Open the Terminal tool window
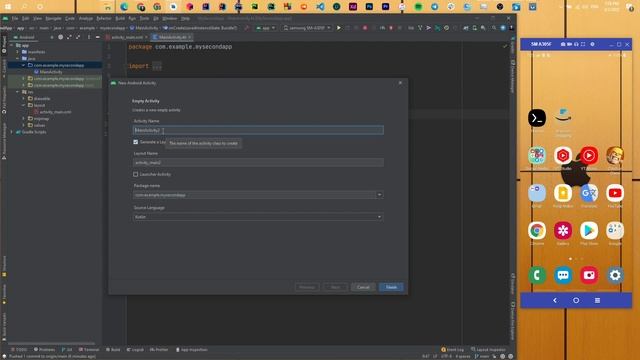The width and height of the screenshot is (640, 360). pyautogui.click(x=89, y=350)
